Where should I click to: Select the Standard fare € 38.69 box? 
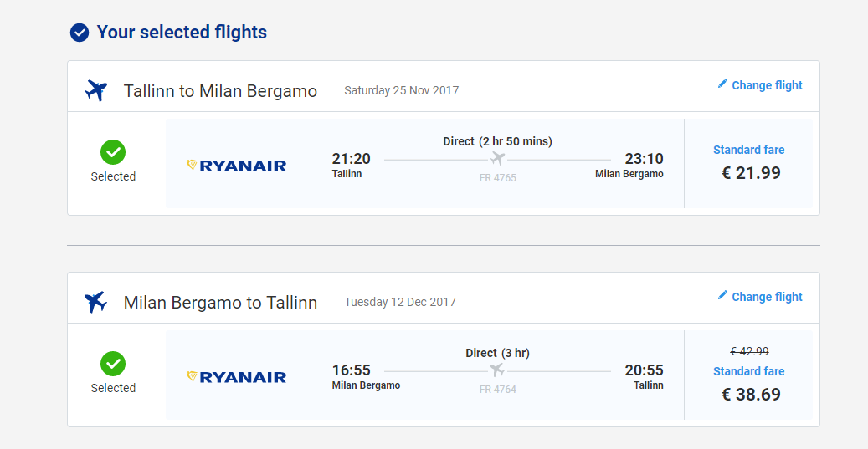[x=748, y=375]
